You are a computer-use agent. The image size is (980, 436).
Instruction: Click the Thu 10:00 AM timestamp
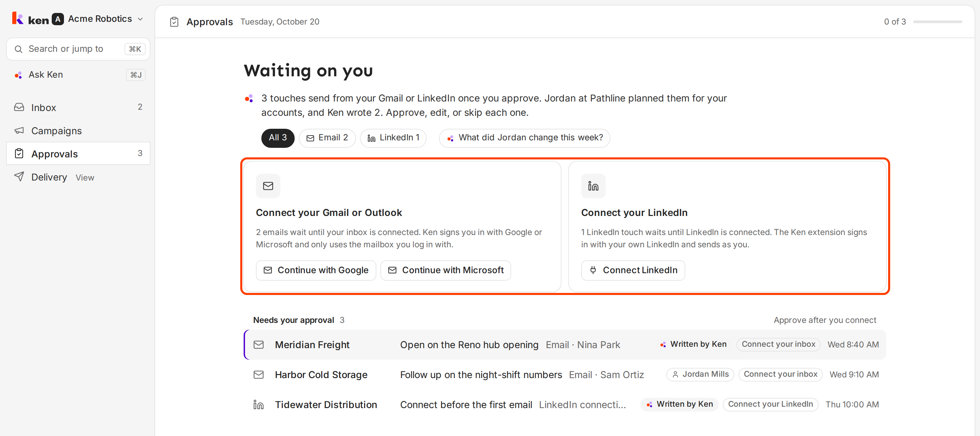point(852,405)
